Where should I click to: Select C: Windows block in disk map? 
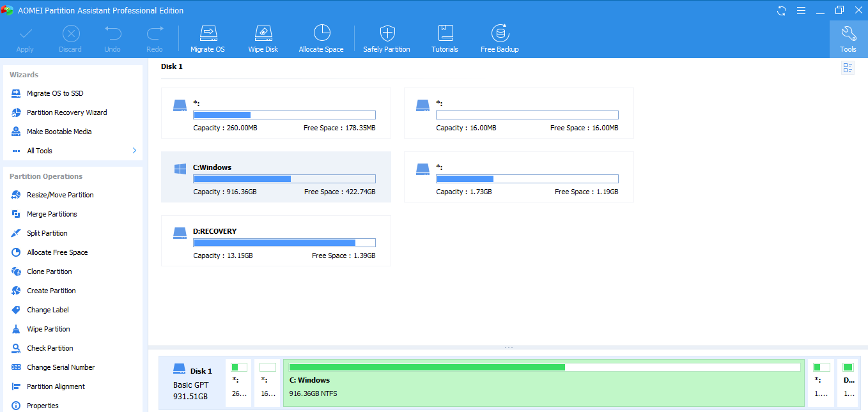[x=543, y=382]
